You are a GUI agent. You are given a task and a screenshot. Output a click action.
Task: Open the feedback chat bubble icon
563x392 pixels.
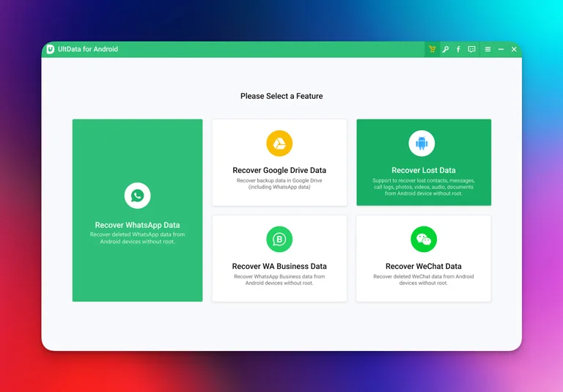(x=471, y=49)
